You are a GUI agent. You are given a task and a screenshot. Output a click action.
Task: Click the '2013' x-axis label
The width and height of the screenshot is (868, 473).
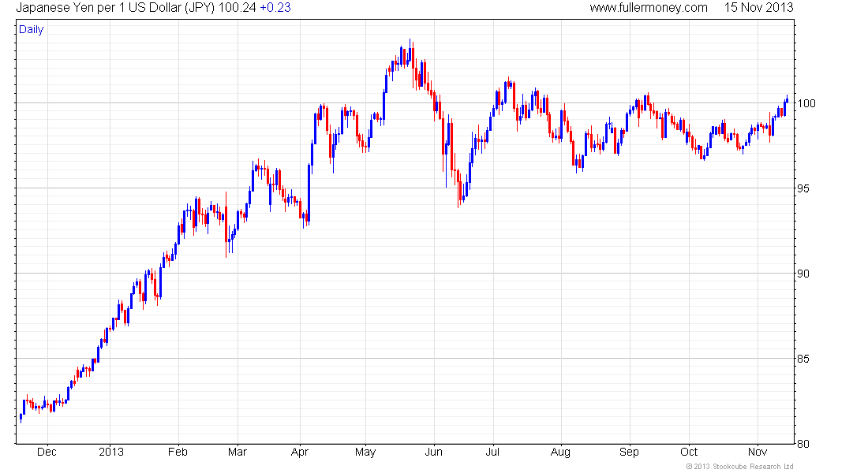110,452
